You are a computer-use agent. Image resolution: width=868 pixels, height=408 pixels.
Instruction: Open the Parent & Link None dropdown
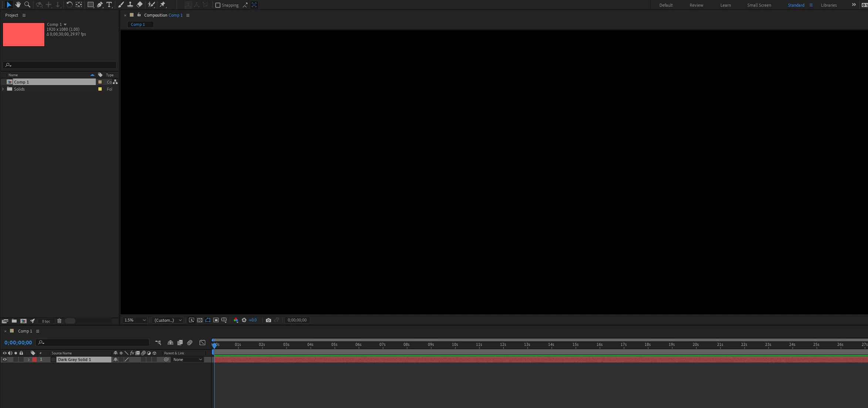188,360
